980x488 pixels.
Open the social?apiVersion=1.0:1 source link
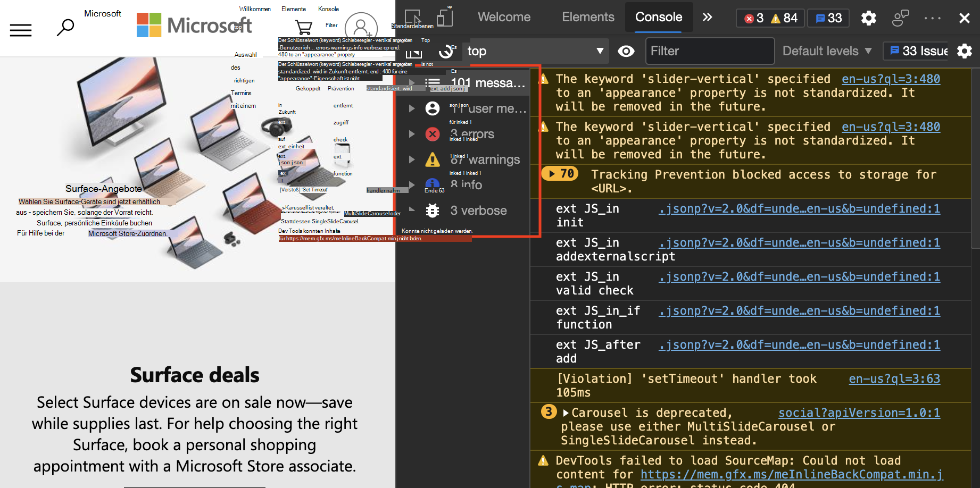click(x=859, y=413)
